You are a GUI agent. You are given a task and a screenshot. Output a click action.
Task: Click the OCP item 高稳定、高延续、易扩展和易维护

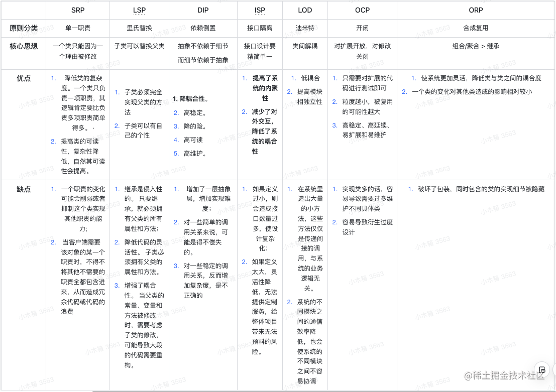click(366, 130)
